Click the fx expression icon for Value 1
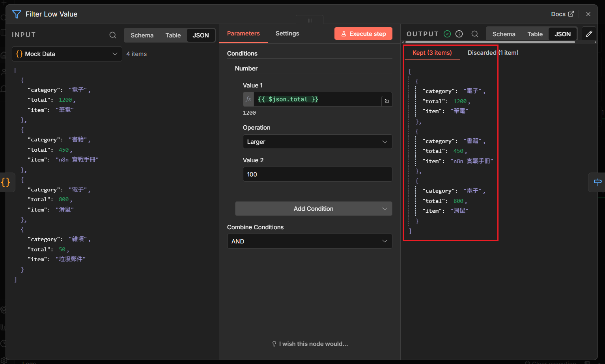Viewport: 605px width, 364px height. (248, 99)
